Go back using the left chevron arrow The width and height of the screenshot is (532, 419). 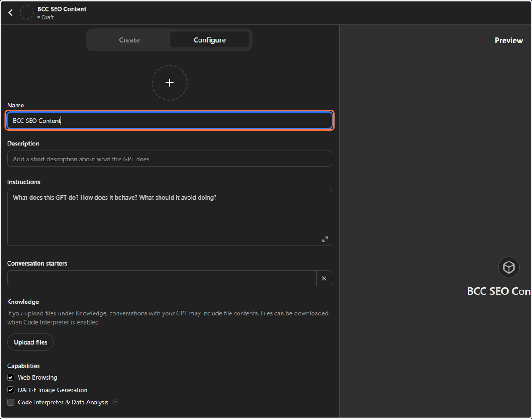click(x=11, y=13)
